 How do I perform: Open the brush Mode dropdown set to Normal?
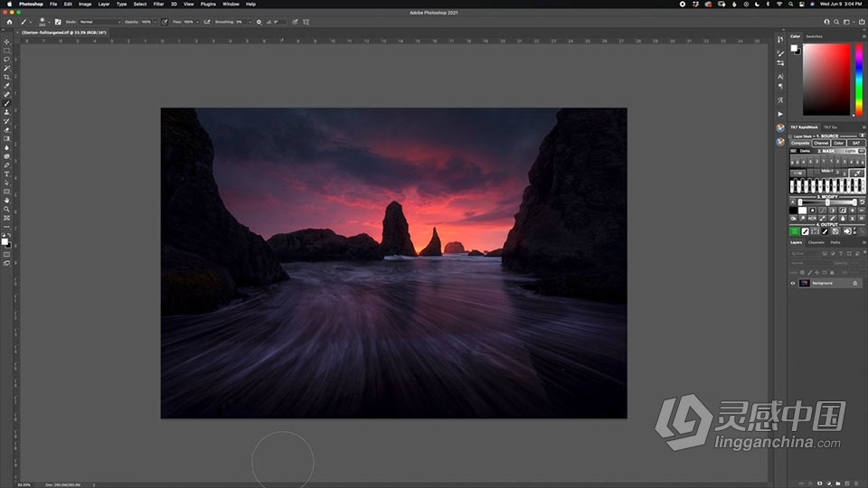pos(99,22)
